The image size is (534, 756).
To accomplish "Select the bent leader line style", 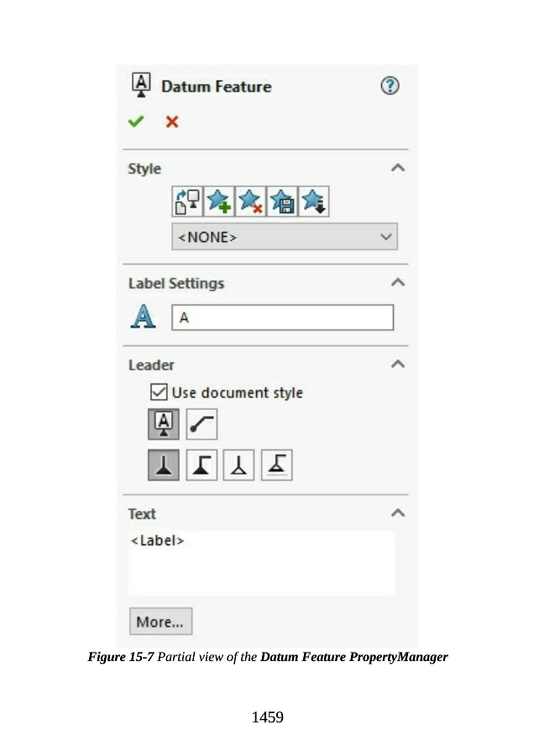I will [x=202, y=425].
